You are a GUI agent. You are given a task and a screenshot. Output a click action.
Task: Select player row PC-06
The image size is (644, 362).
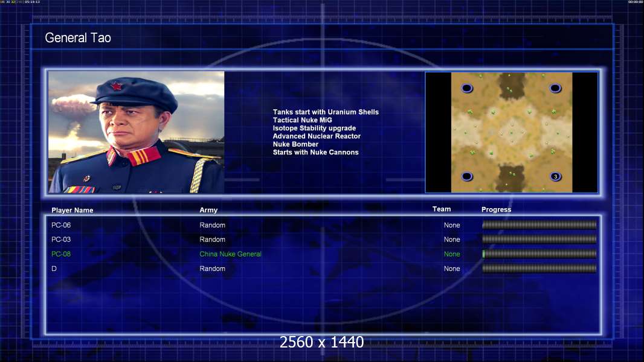tap(324, 225)
